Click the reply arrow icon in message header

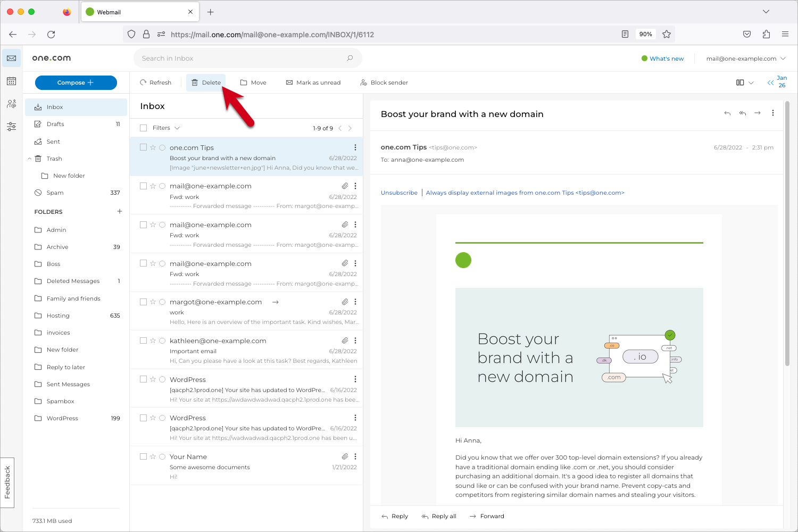pos(727,113)
